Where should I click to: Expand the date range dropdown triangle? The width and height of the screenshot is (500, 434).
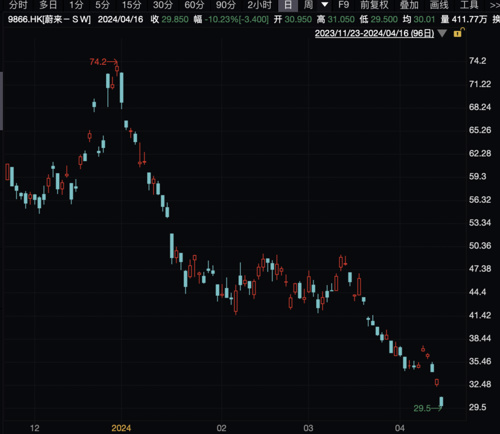442,33
